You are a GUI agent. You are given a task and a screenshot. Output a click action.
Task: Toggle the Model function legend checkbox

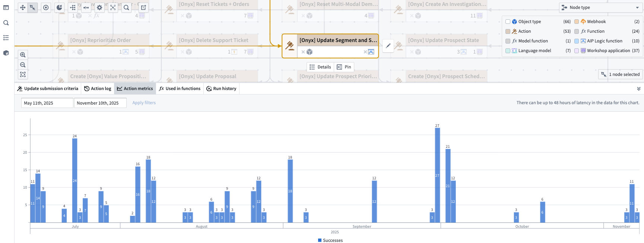tap(508, 41)
